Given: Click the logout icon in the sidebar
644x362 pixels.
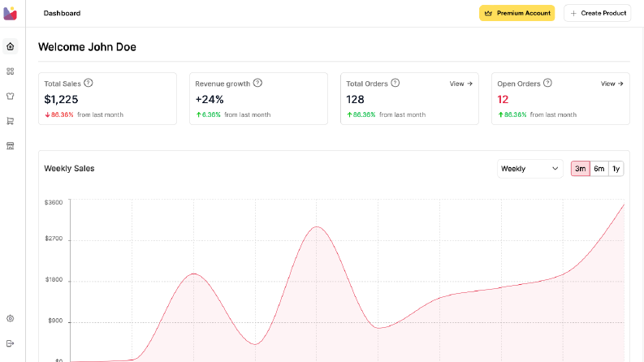Looking at the screenshot, I should 11,343.
